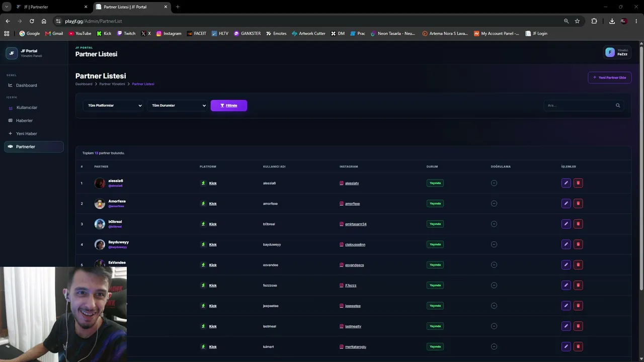644x362 pixels.
Task: Open alessiatv Instagram link
Action: pyautogui.click(x=352, y=183)
